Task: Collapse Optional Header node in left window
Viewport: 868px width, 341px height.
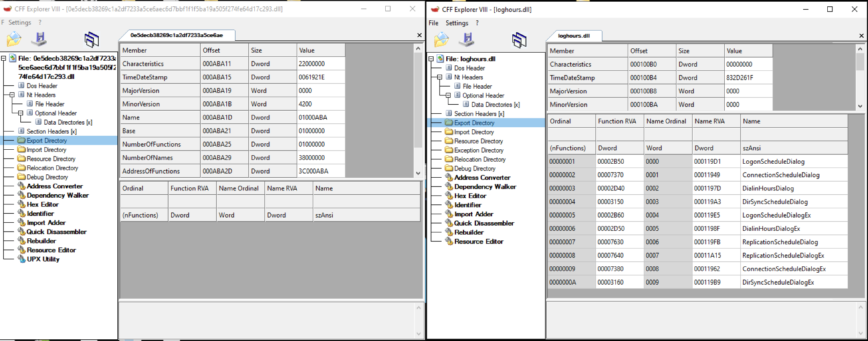Action: (x=20, y=113)
